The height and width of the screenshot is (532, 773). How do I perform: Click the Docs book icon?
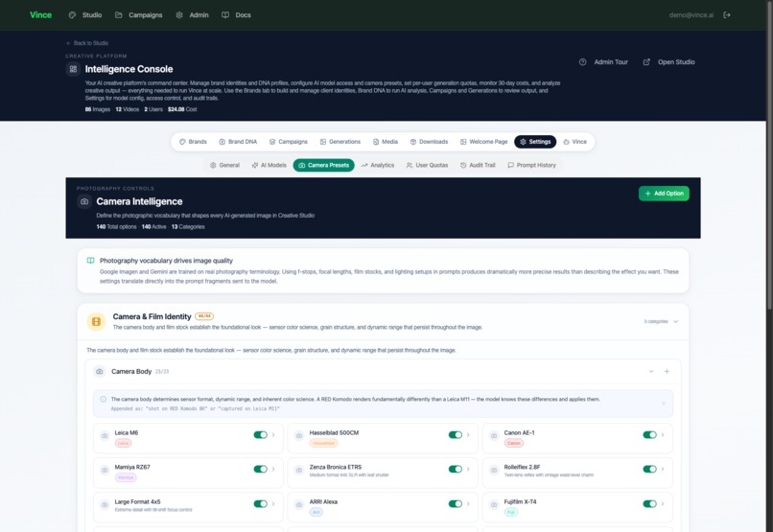point(225,14)
